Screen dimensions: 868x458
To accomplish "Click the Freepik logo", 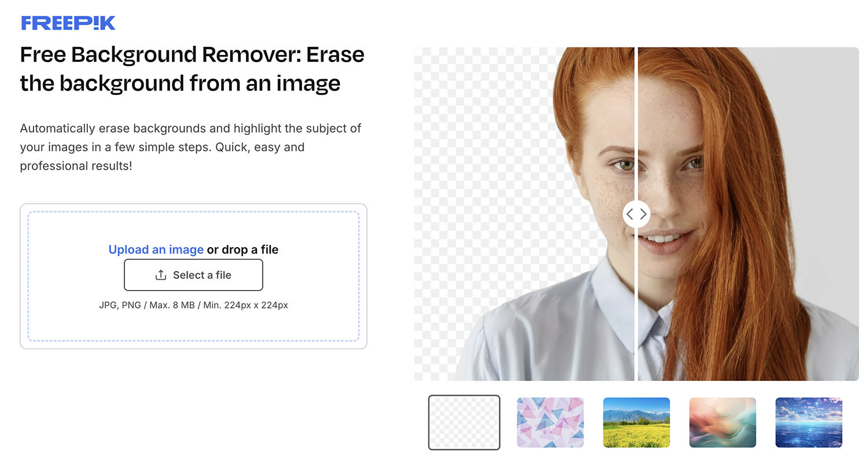I will [68, 23].
